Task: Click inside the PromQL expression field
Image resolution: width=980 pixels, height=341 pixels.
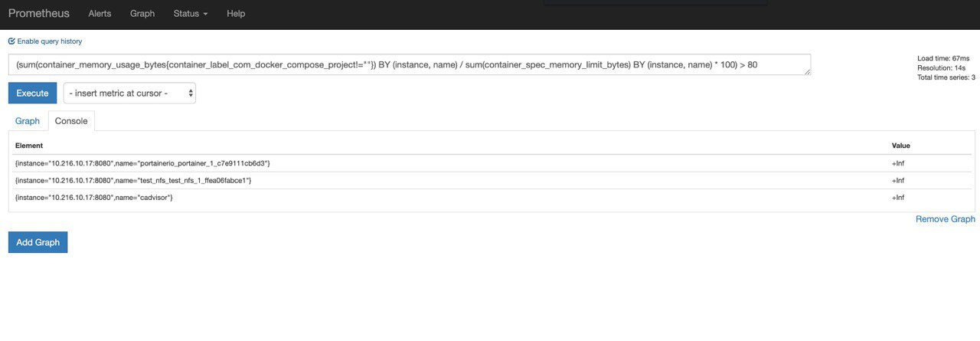Action: (x=410, y=65)
